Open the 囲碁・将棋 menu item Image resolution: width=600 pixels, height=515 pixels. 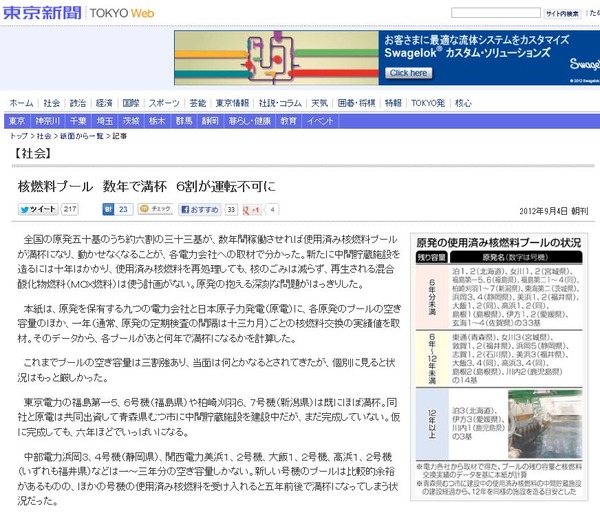[x=356, y=103]
